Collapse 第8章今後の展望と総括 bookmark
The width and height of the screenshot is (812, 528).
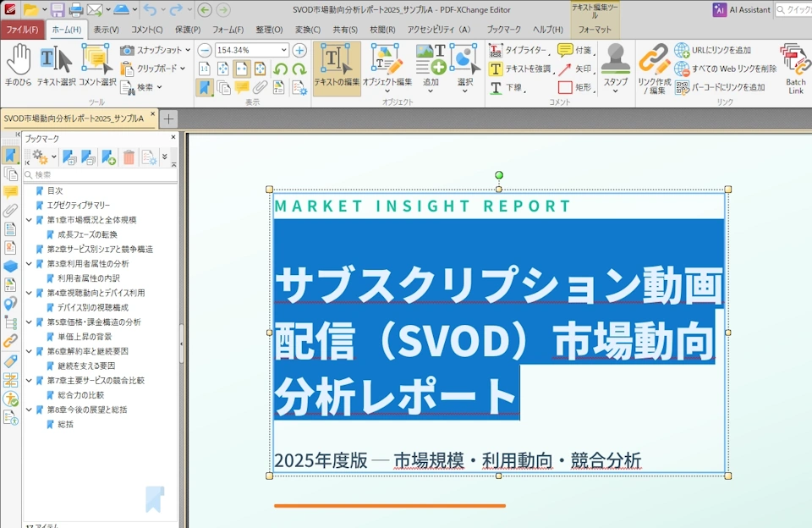tap(29, 410)
